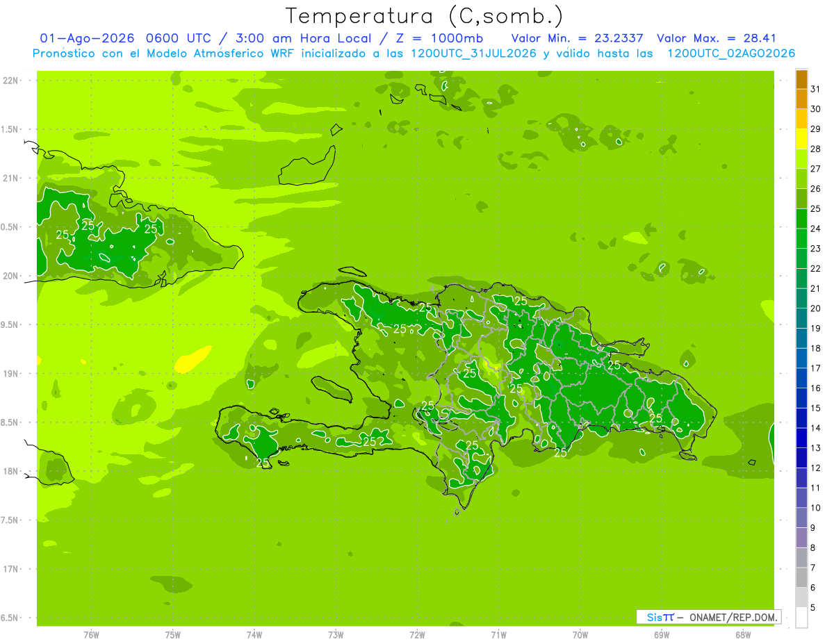Click the '9.5N' latitude axis label
Viewport: 834px width, 644px height.
[x=10, y=324]
